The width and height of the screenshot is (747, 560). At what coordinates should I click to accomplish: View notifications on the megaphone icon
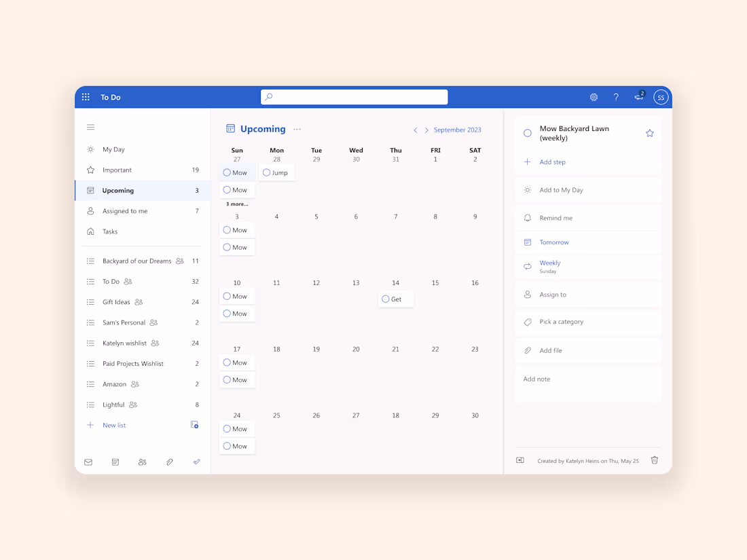click(x=638, y=97)
